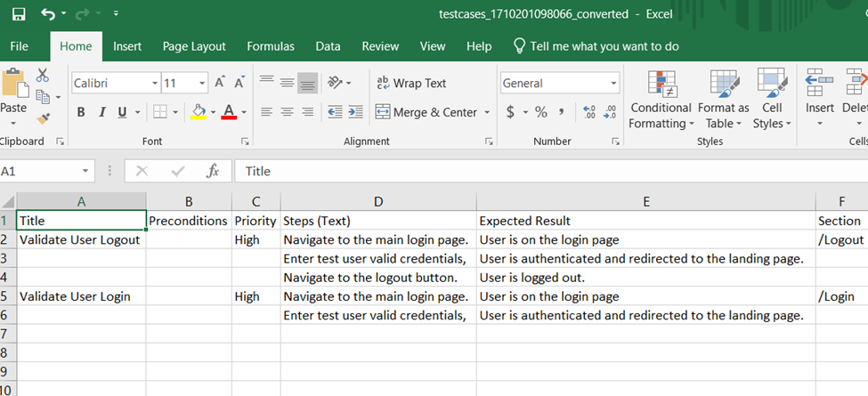Toggle Wrap Text on

pos(411,83)
